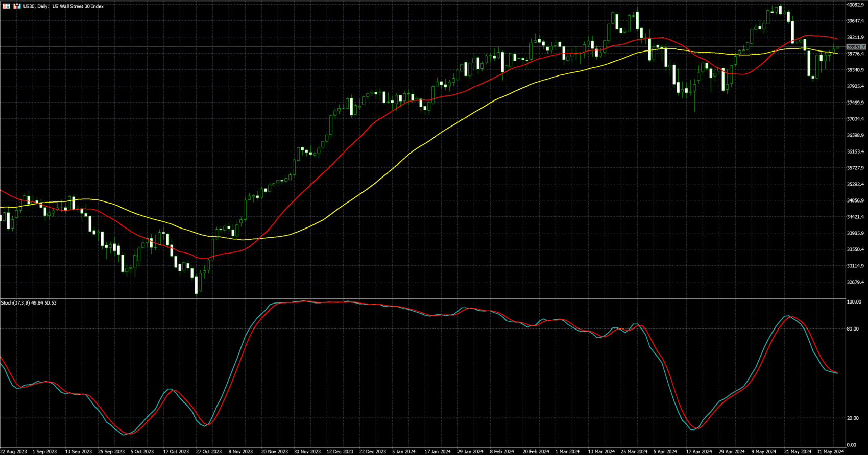868x455 pixels.
Task: Open the depth of market chart icon
Action: [x=17, y=6]
